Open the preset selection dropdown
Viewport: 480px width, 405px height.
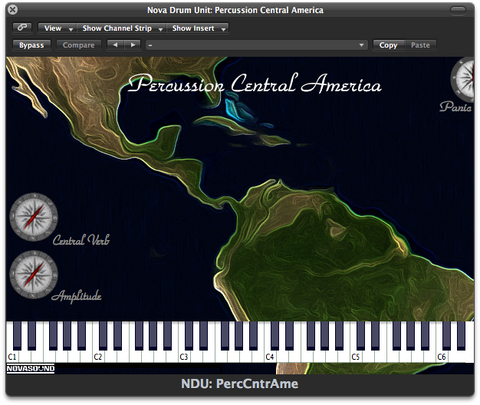click(257, 45)
